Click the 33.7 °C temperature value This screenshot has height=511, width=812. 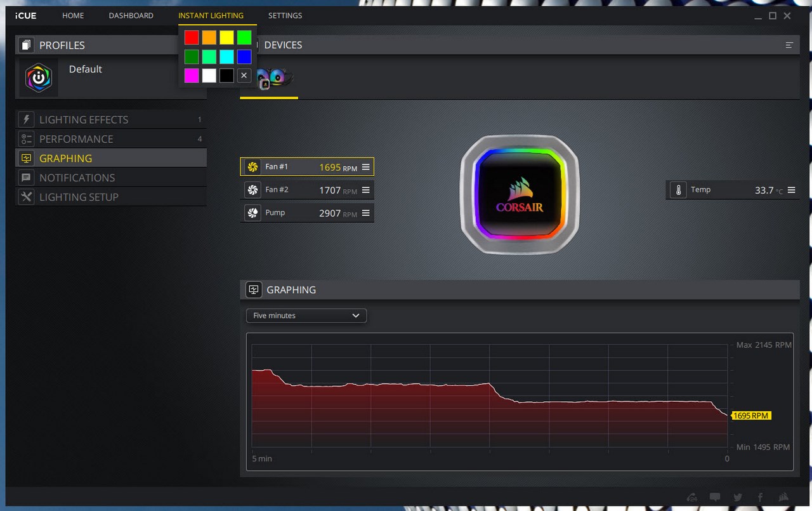pyautogui.click(x=769, y=190)
